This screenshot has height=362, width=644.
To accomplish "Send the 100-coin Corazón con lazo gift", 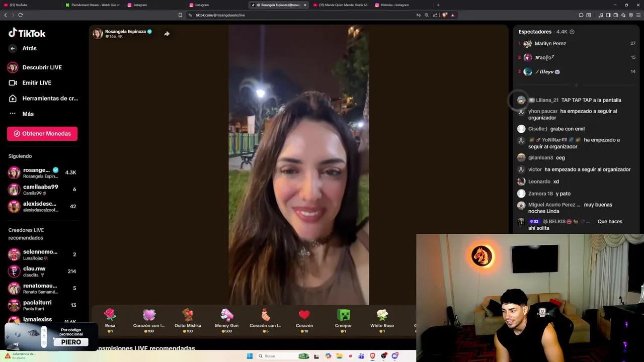I will (x=149, y=321).
